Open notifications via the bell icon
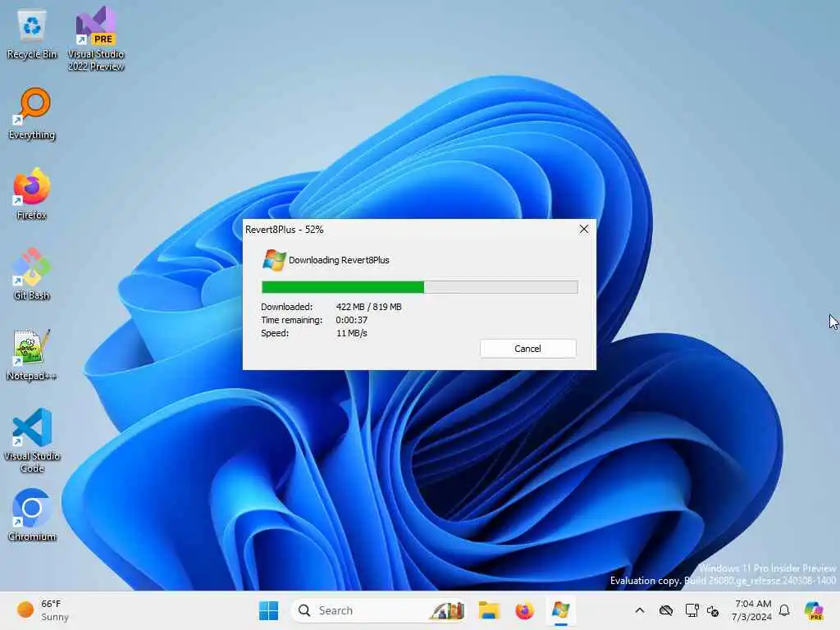The height and width of the screenshot is (630, 840). click(784, 610)
